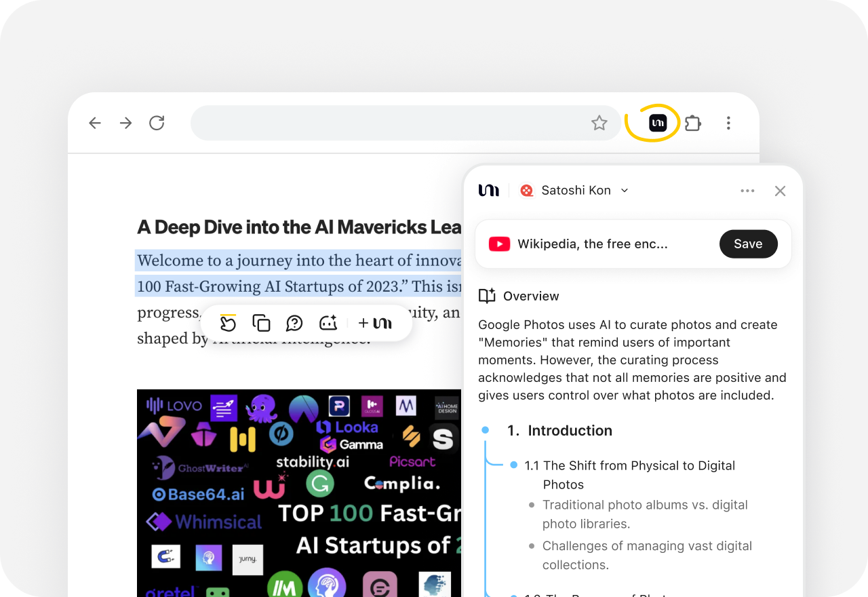Click the YouTube icon in the page card
The width and height of the screenshot is (868, 597).
click(x=500, y=244)
